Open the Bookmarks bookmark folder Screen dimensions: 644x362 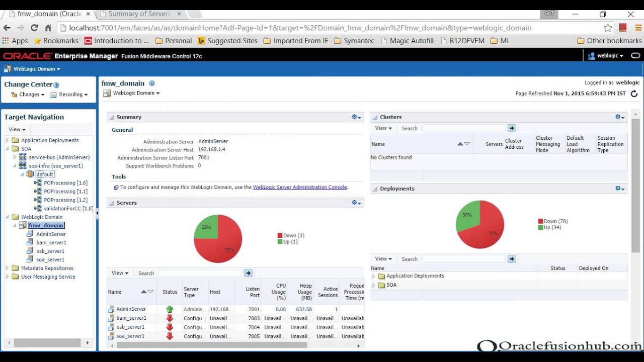point(56,41)
